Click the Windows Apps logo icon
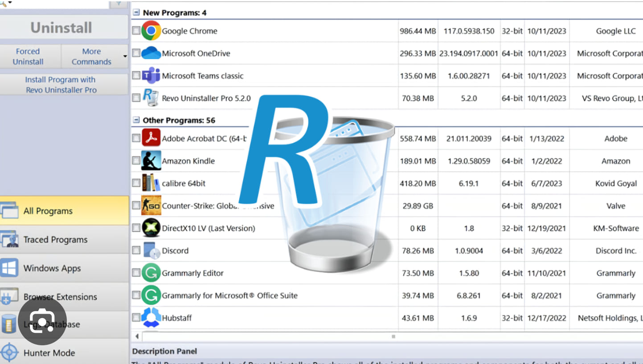This screenshot has width=643, height=364. click(9, 268)
